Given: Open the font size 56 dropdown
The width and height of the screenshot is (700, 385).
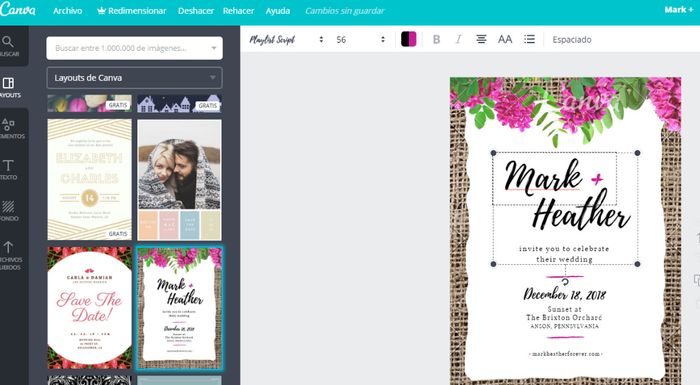Looking at the screenshot, I should tap(360, 39).
